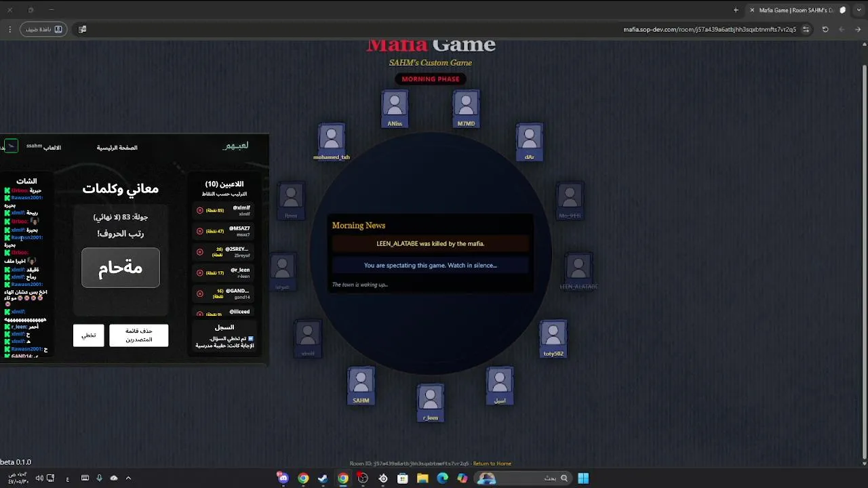Screen dimensions: 868x488
Task: Click the MORNING PHASE badge
Action: (430, 79)
